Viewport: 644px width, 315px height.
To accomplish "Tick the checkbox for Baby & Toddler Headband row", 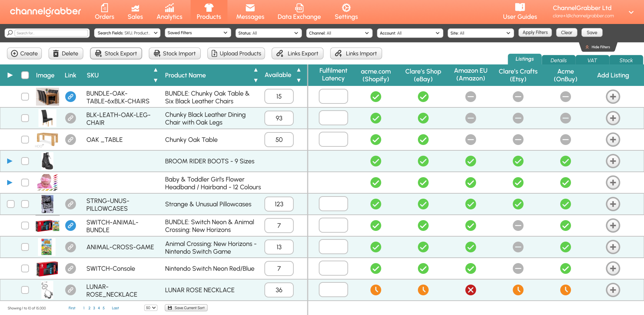I will (x=25, y=183).
